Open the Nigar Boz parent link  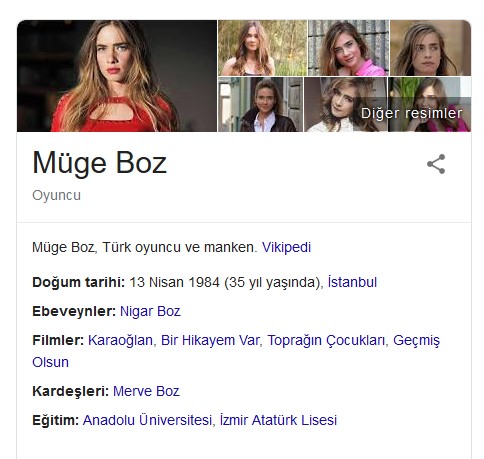(x=150, y=311)
